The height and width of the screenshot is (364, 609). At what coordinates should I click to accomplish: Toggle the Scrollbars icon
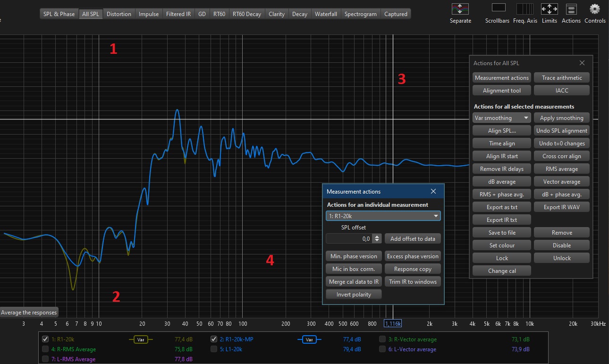(499, 9)
